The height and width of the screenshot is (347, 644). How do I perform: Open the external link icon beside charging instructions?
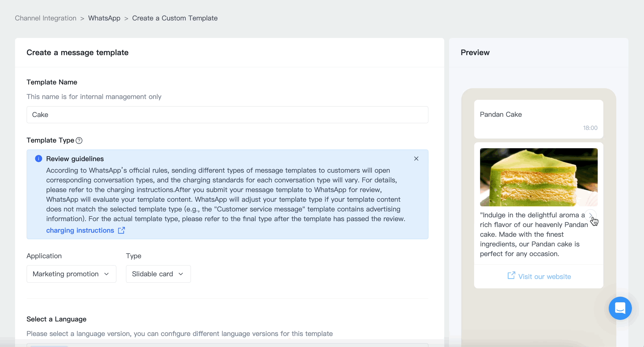pyautogui.click(x=121, y=230)
